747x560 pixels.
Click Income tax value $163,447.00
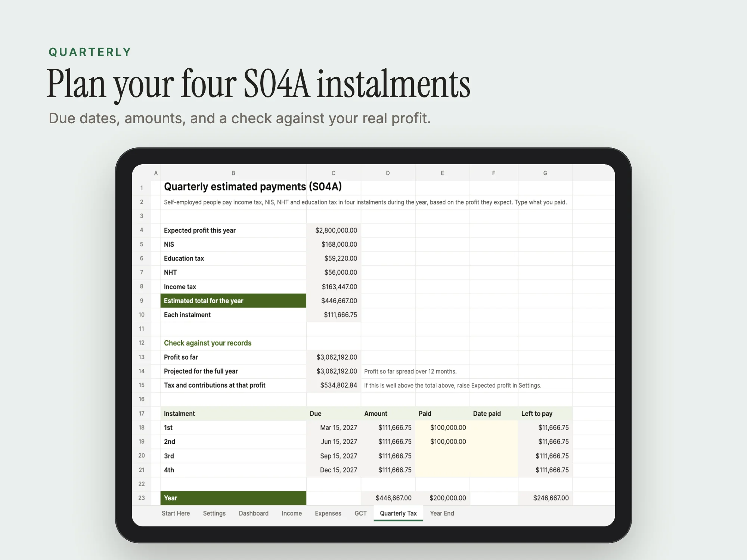tap(334, 287)
